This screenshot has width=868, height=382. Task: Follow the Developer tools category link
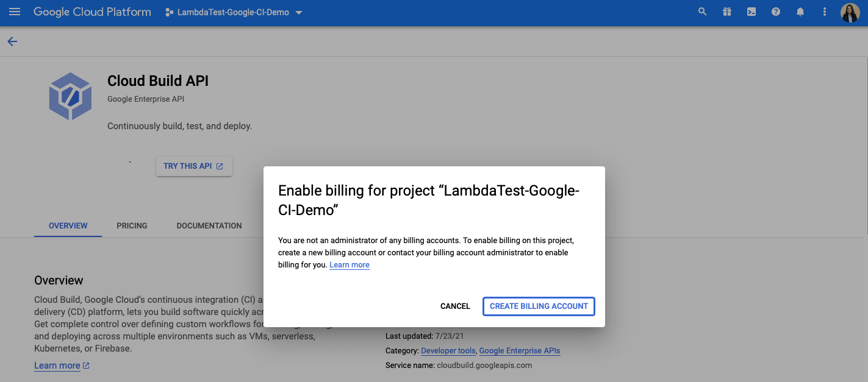[x=448, y=350]
